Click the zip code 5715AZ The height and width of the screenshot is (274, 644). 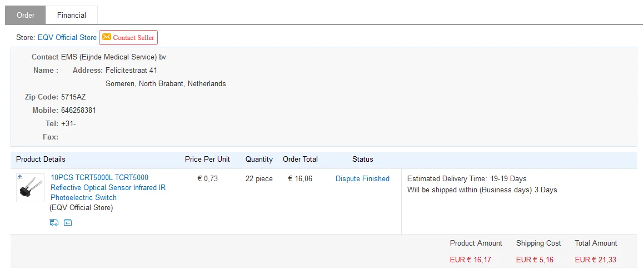(73, 97)
